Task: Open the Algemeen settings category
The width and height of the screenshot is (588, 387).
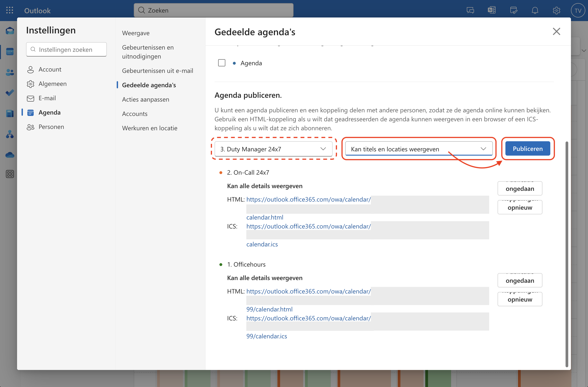Action: 52,84
